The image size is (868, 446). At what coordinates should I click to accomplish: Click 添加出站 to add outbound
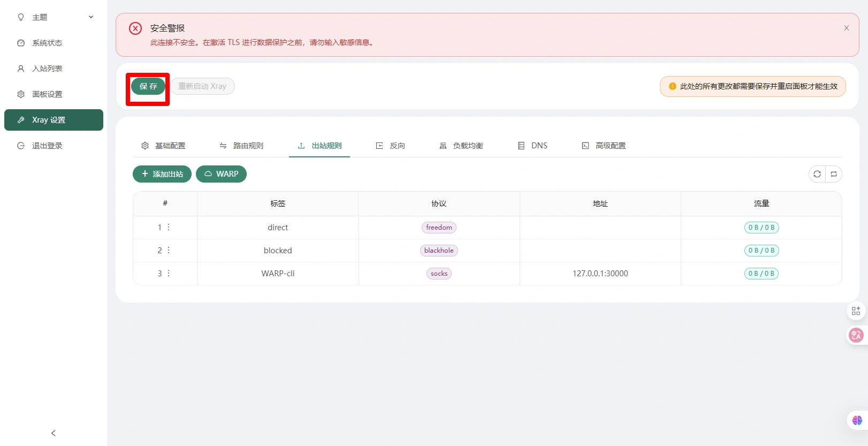pos(162,174)
